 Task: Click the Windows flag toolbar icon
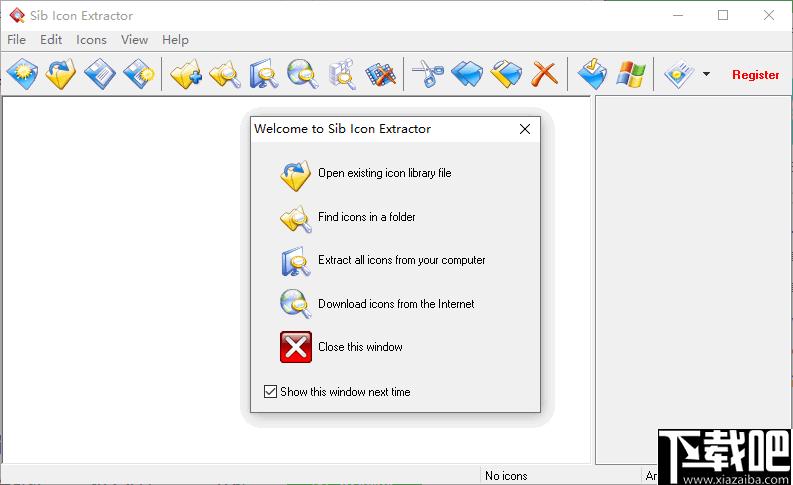[x=631, y=74]
